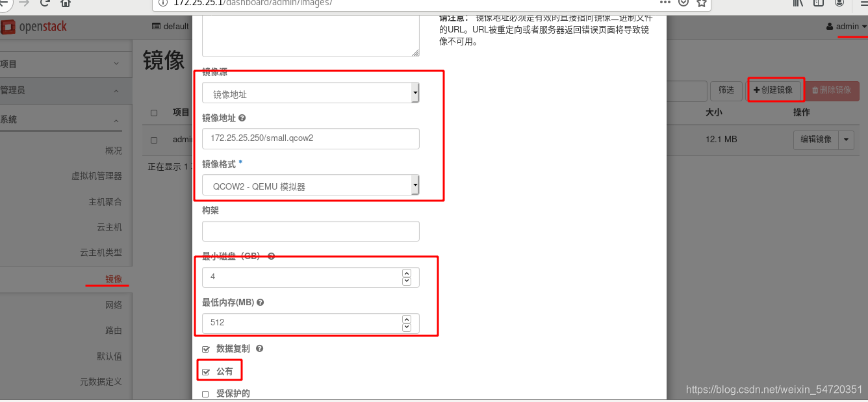Bookmark this page with the star icon
Viewport: 868px width, 402px height.
click(x=701, y=3)
